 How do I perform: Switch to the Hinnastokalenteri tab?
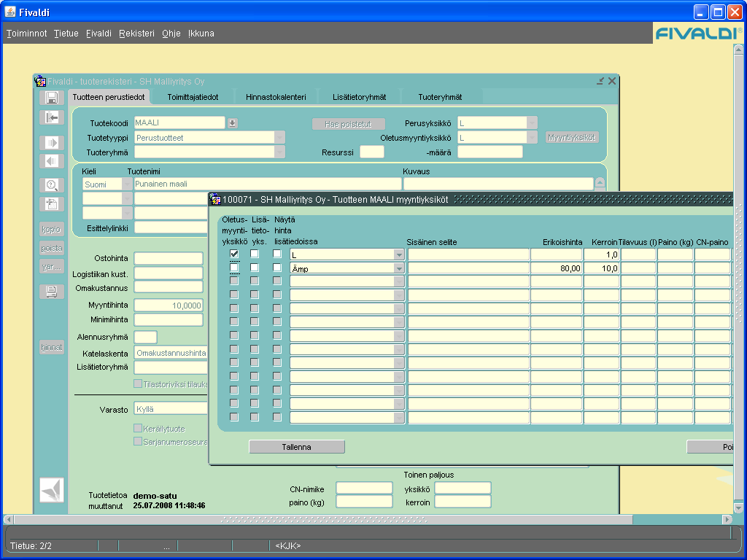[276, 97]
